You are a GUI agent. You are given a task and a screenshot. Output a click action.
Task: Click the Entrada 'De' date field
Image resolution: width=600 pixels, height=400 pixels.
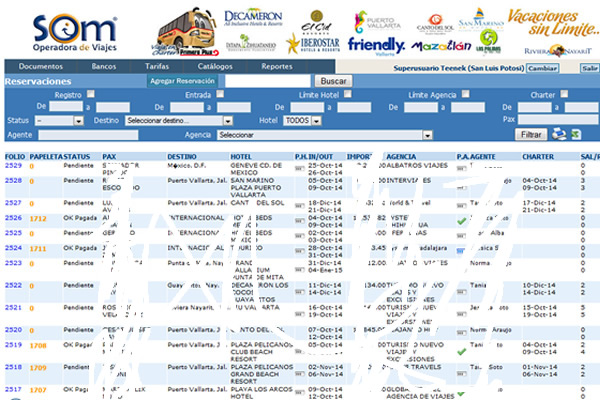(x=187, y=107)
